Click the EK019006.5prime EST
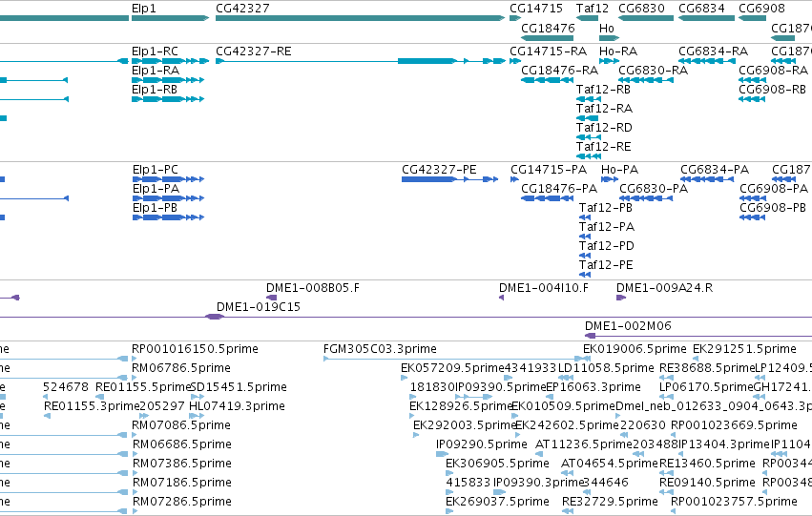812x516 pixels. [x=587, y=359]
